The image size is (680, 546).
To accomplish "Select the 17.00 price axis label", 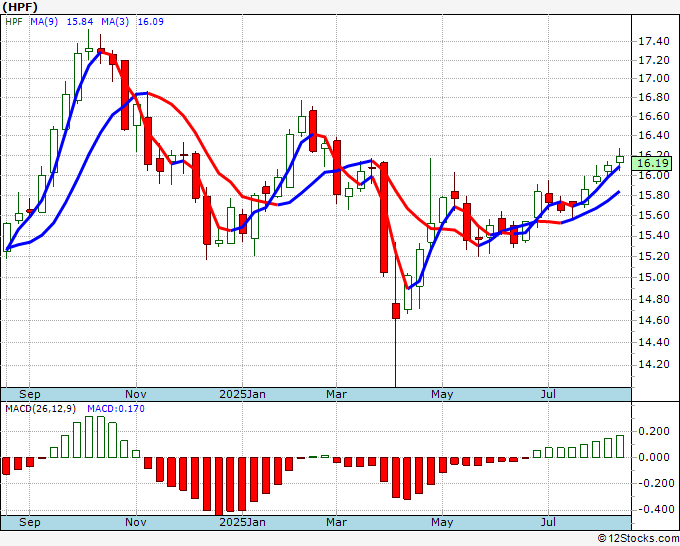I will 654,78.
